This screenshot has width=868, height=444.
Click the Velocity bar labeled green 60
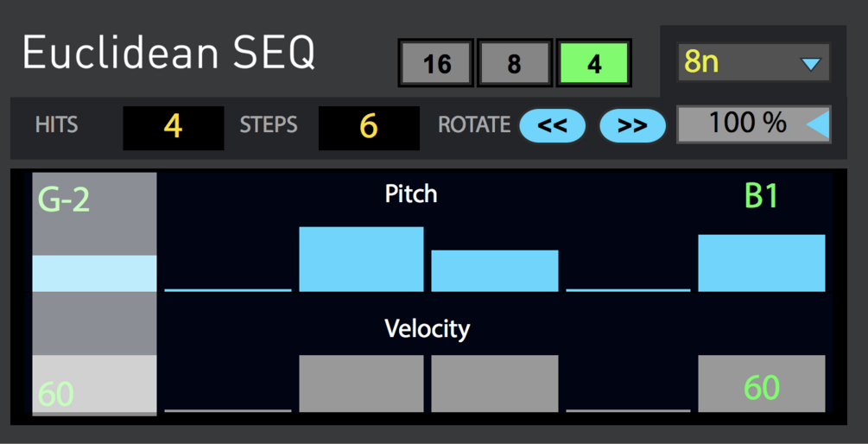pos(761,384)
